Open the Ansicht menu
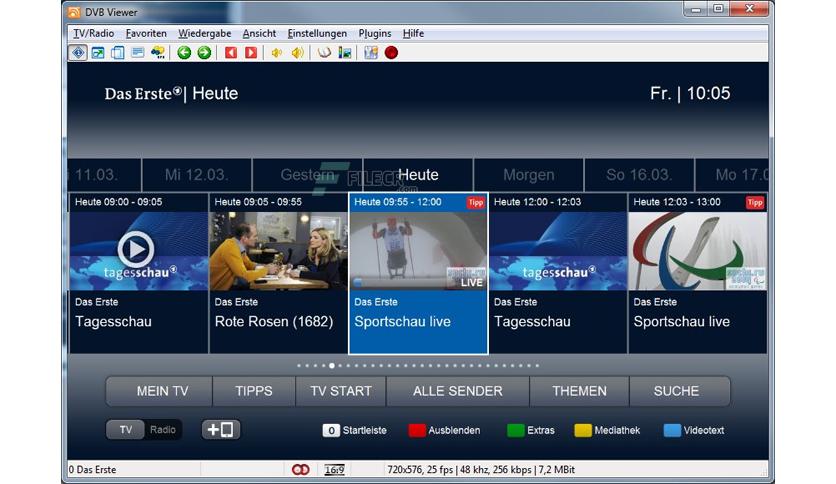The width and height of the screenshot is (836, 484). coord(259,33)
